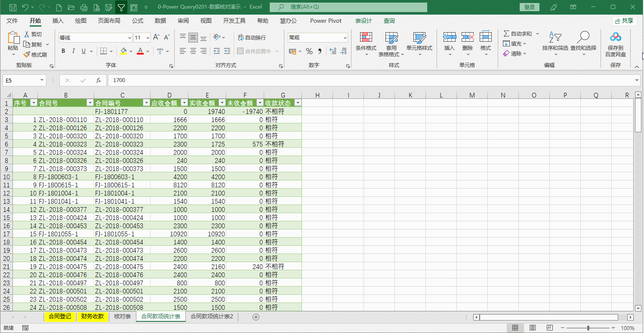Increase decimal places

click(333, 51)
